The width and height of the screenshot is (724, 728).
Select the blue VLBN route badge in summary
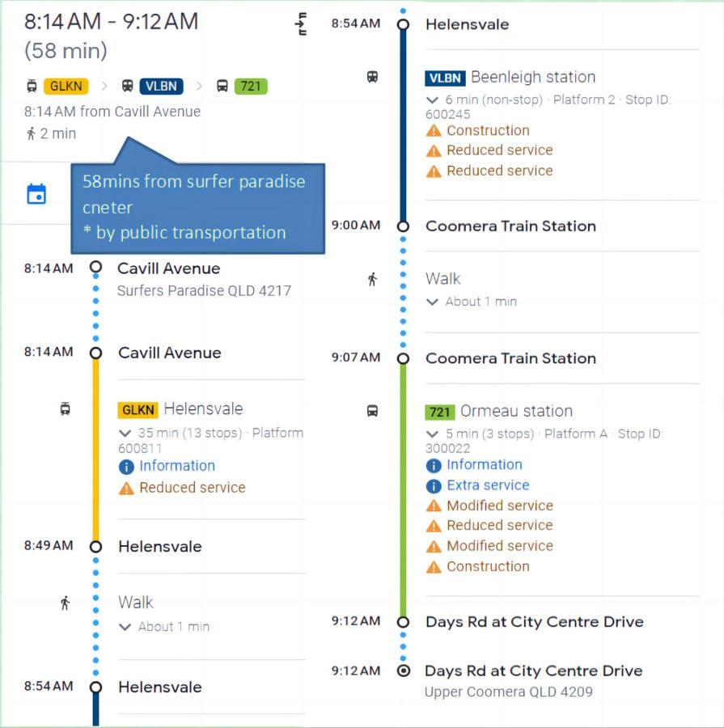coord(162,87)
